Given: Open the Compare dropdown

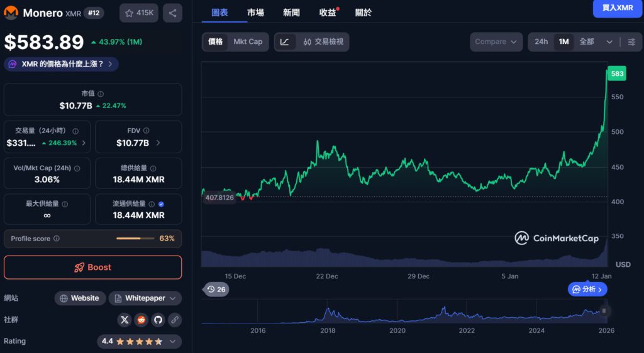Looking at the screenshot, I should [x=496, y=42].
